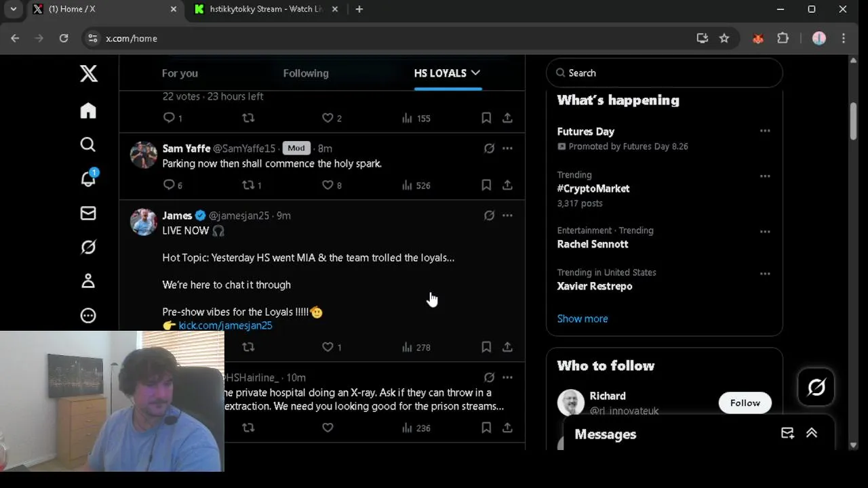
Task: Open Explore via sidebar magnifier icon
Action: [88, 144]
